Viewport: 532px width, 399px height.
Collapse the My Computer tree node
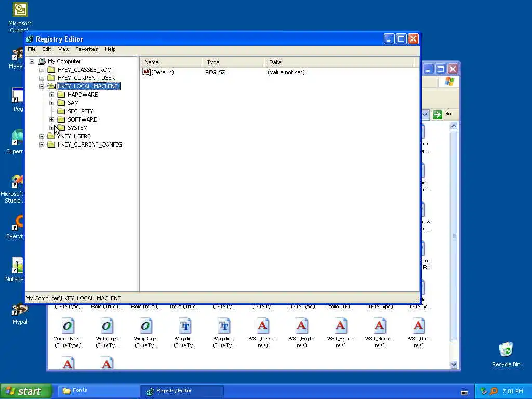[x=32, y=62]
